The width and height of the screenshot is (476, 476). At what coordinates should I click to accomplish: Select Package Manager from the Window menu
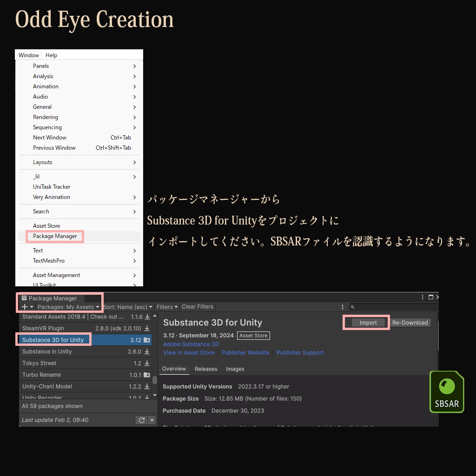tap(79, 236)
